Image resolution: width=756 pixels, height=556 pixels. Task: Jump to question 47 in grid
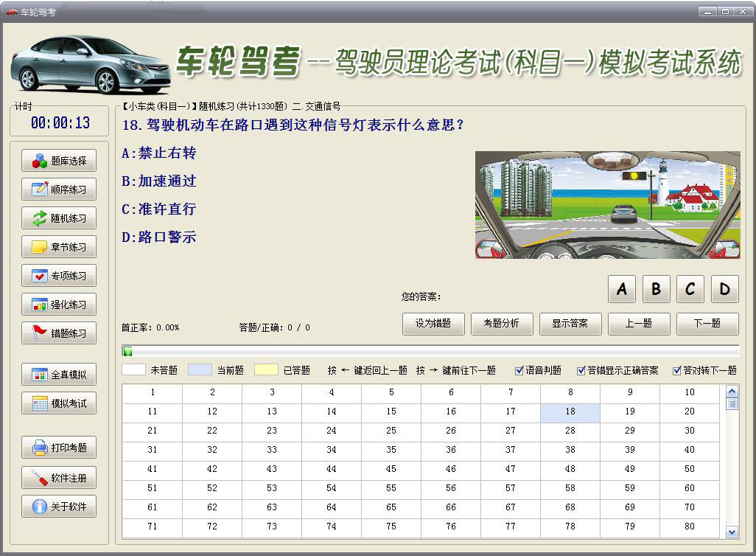click(x=511, y=469)
